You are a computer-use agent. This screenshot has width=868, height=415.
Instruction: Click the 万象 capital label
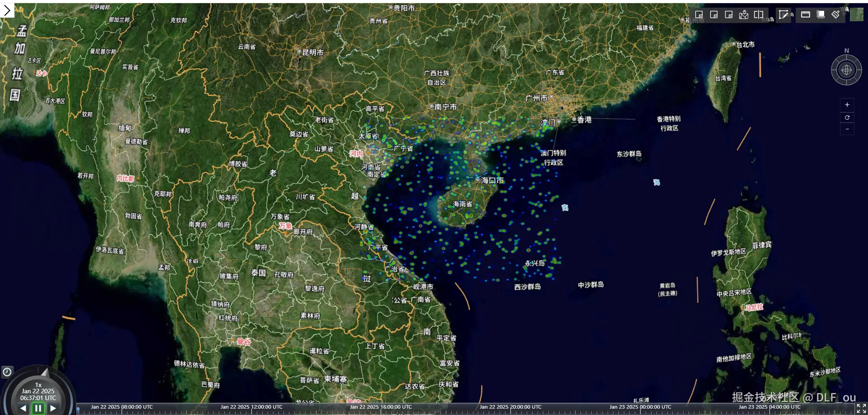pyautogui.click(x=285, y=226)
